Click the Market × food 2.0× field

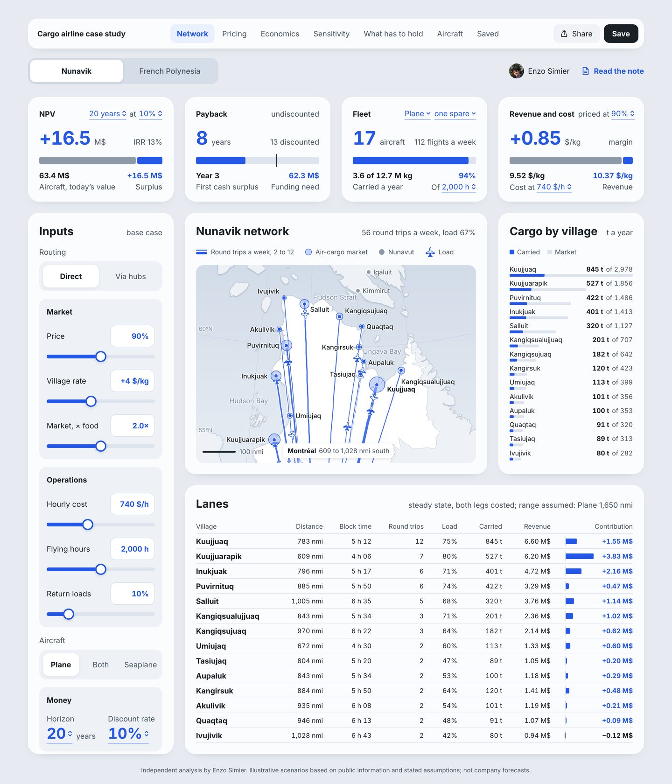133,426
